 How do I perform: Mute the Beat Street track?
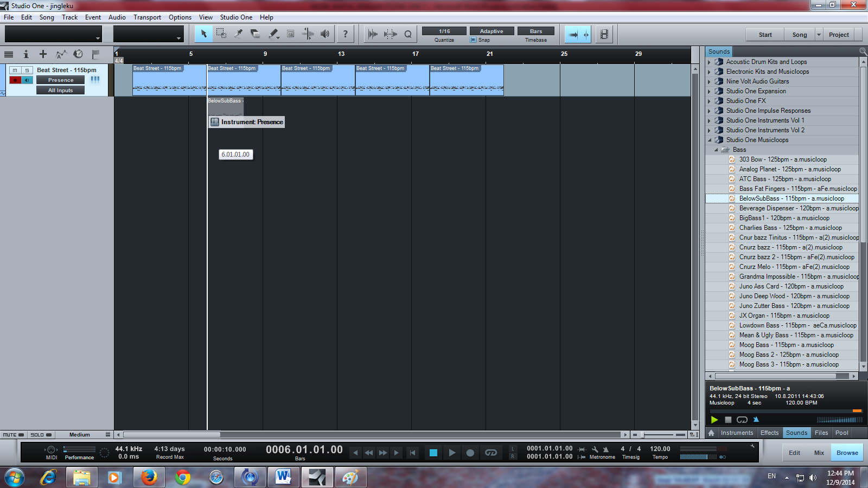point(15,70)
